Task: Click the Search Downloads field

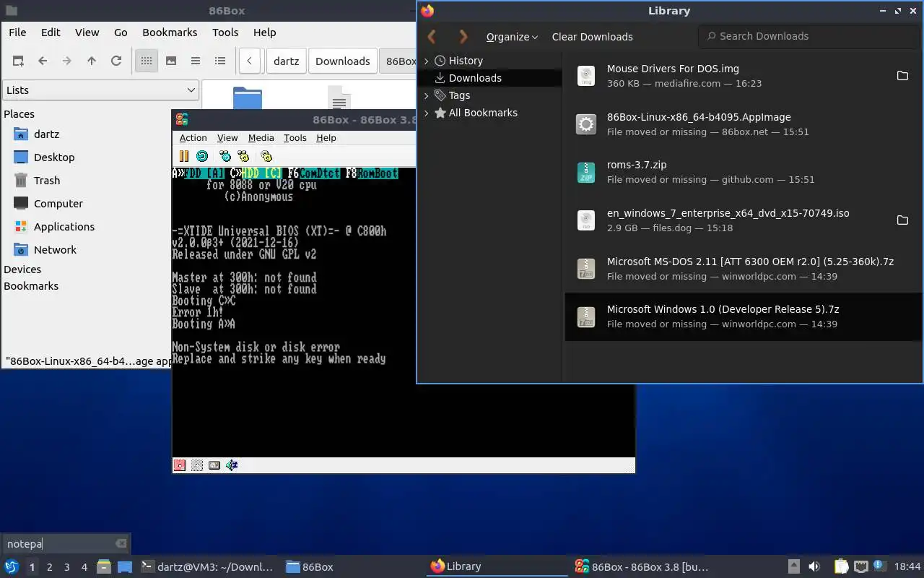Action: (808, 36)
